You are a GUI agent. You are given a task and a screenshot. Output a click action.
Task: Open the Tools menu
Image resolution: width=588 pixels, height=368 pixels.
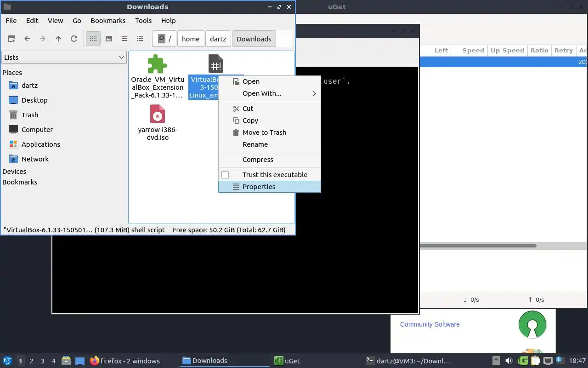143,21
